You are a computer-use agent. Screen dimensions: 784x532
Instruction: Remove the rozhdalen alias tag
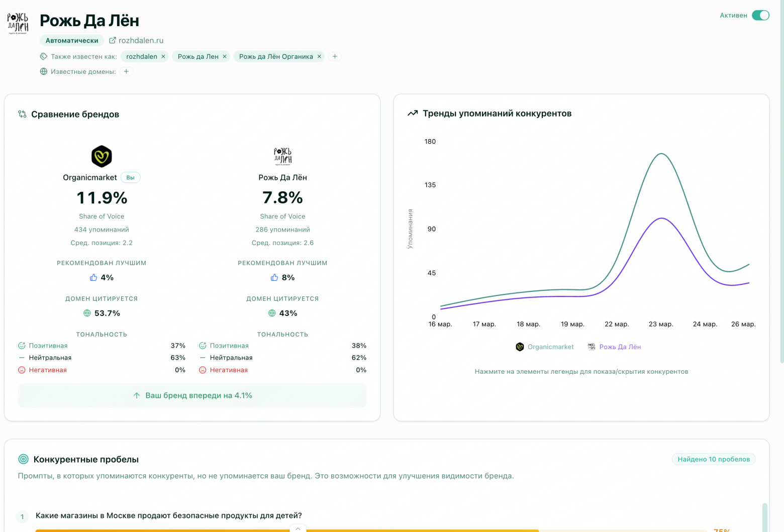point(163,57)
